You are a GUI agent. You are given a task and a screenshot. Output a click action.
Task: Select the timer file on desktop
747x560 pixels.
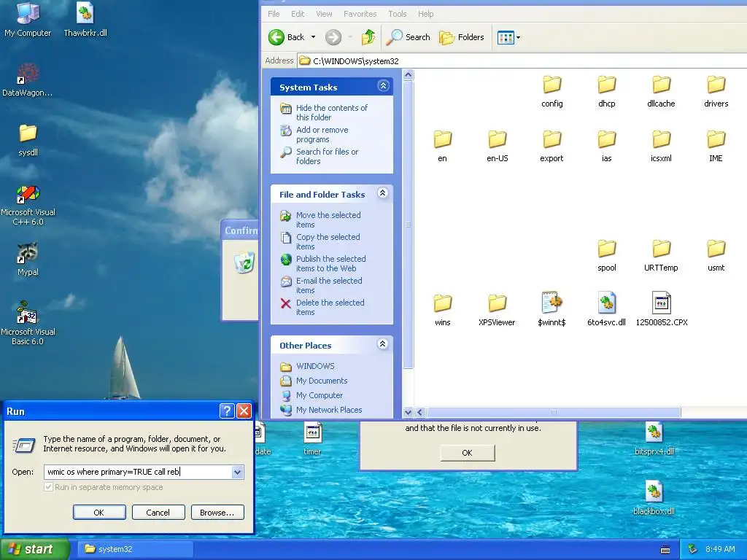click(x=312, y=438)
